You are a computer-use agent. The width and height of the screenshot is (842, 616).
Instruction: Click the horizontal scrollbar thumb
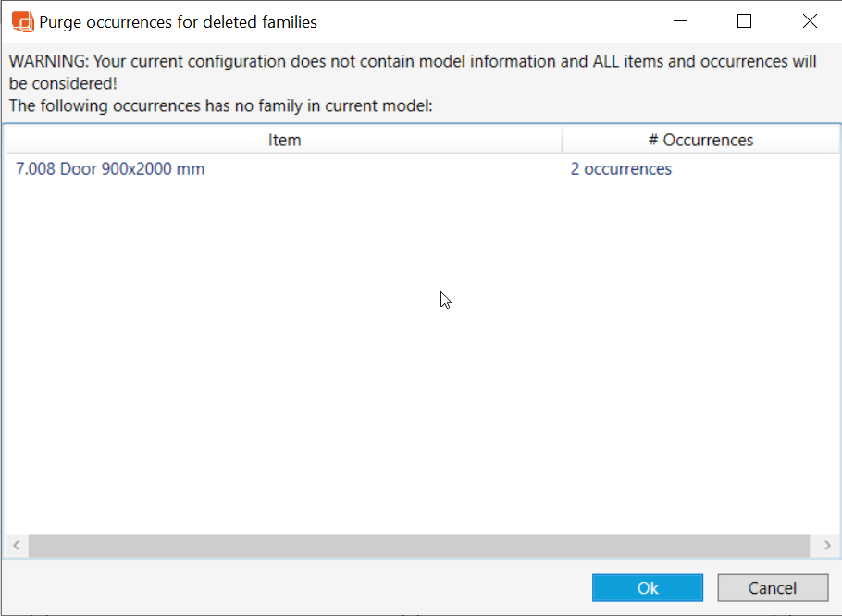[421, 546]
